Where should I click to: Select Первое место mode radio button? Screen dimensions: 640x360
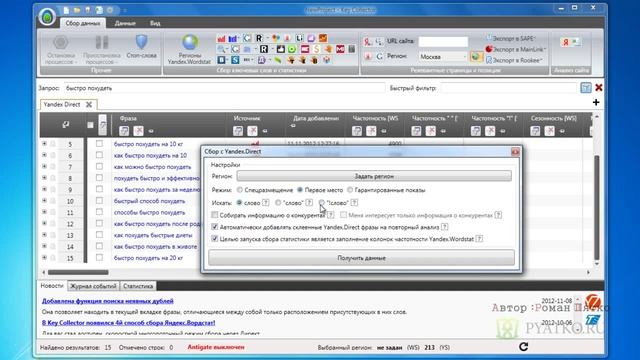(x=300, y=190)
